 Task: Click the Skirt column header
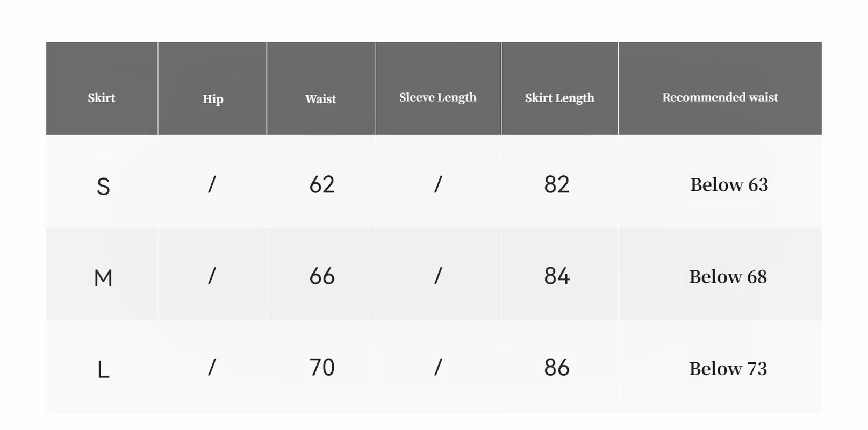tap(102, 98)
